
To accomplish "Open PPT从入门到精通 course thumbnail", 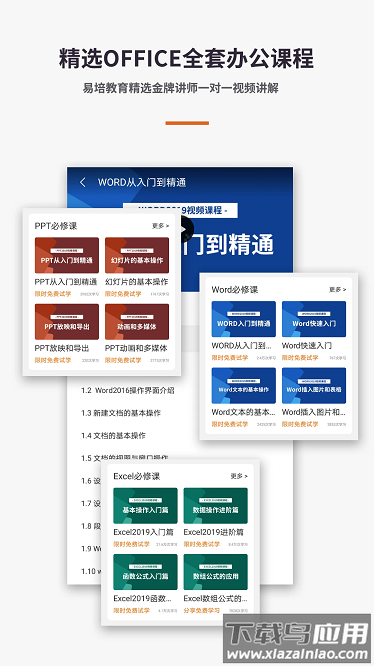I will [67, 255].
